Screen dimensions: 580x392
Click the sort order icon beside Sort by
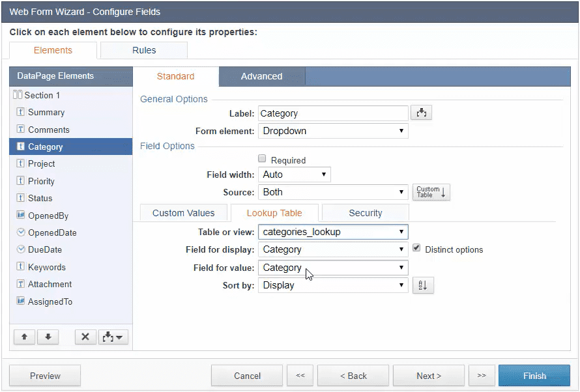coord(423,285)
